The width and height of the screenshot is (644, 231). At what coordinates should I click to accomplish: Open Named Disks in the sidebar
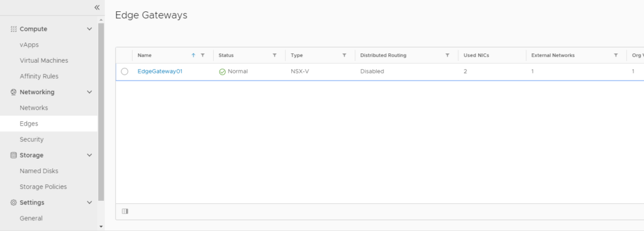[39, 171]
